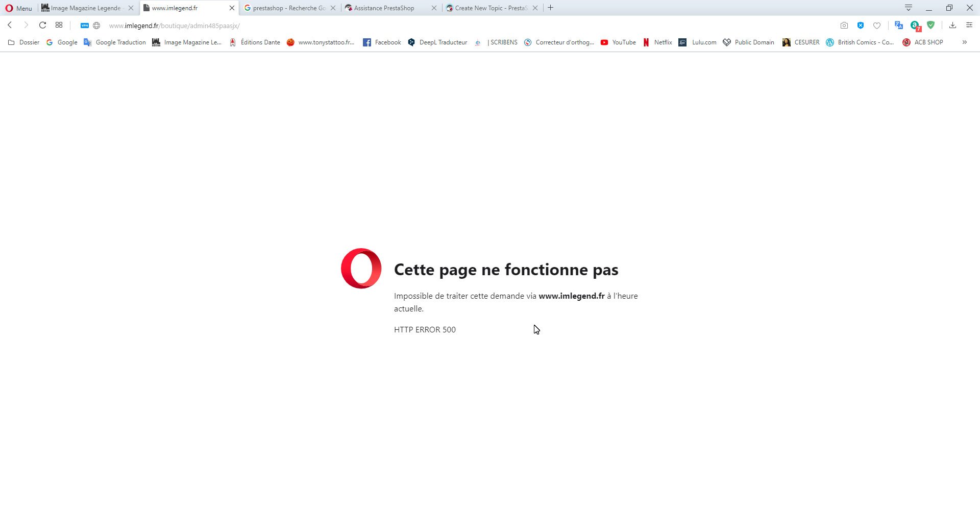The image size is (980, 531).
Task: Open the translate extension icon
Action: pyautogui.click(x=899, y=26)
